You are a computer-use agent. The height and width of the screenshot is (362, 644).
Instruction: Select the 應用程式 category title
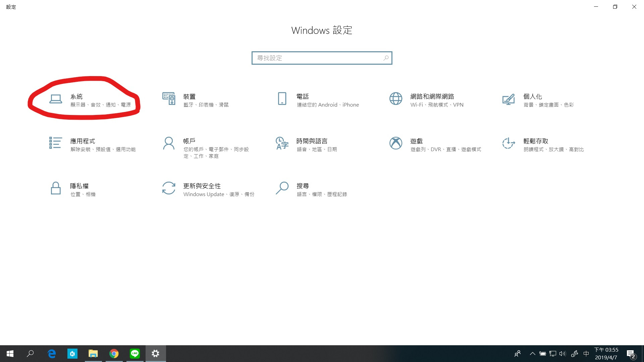pyautogui.click(x=83, y=141)
